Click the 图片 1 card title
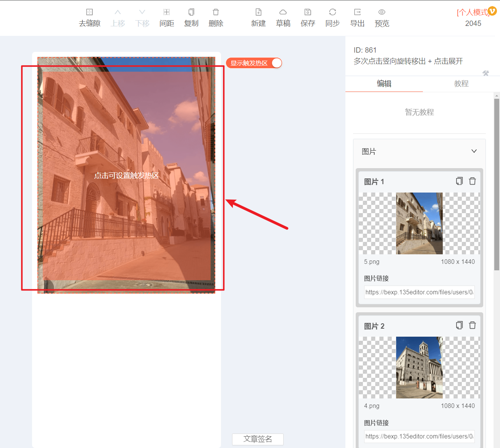Screen dimensions: 500x448 point(374,181)
